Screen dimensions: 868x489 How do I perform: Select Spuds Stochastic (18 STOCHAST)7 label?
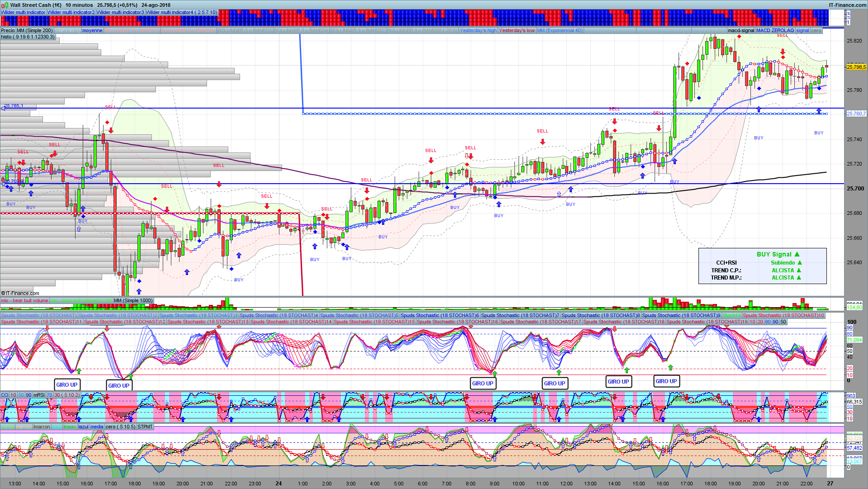pyautogui.click(x=520, y=315)
